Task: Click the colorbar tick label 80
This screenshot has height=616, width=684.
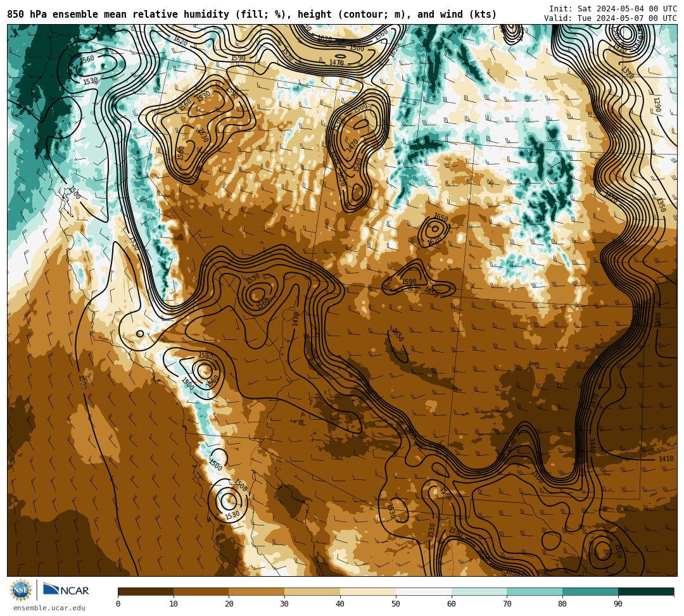Action: [x=562, y=604]
